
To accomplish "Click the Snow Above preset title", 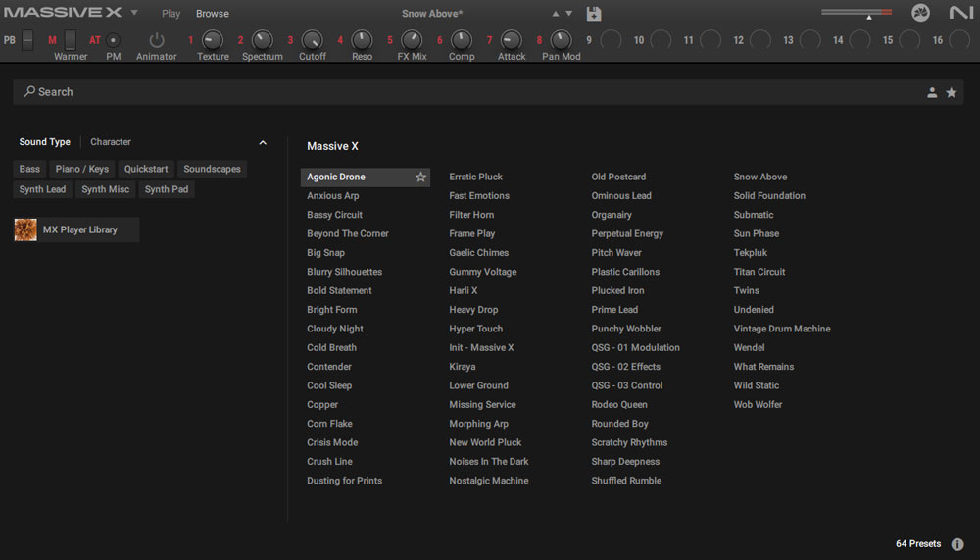I will click(432, 13).
